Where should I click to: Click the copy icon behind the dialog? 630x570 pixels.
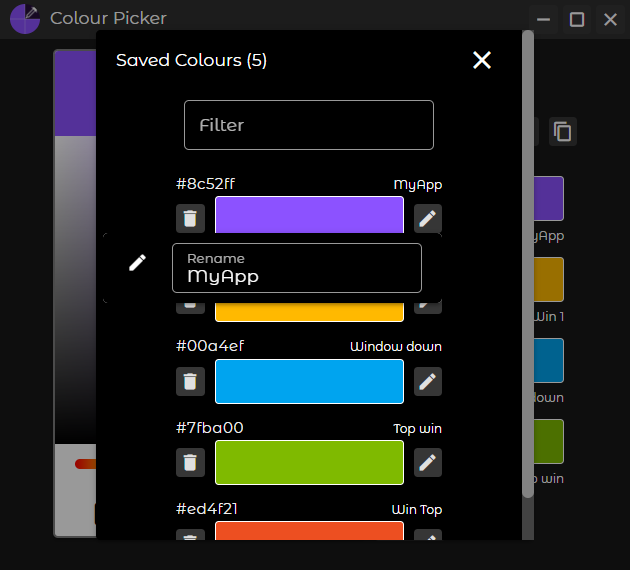point(563,131)
